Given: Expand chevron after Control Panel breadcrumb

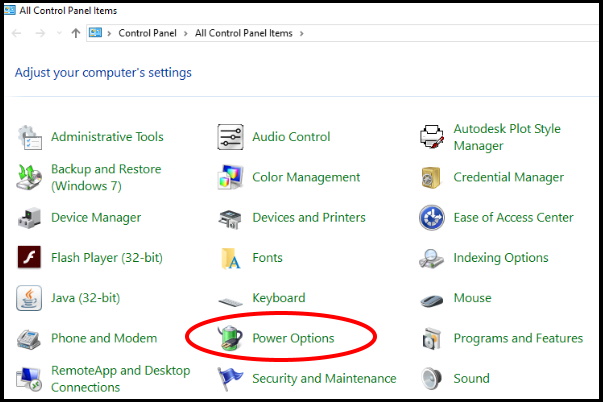Looking at the screenshot, I should point(186,33).
